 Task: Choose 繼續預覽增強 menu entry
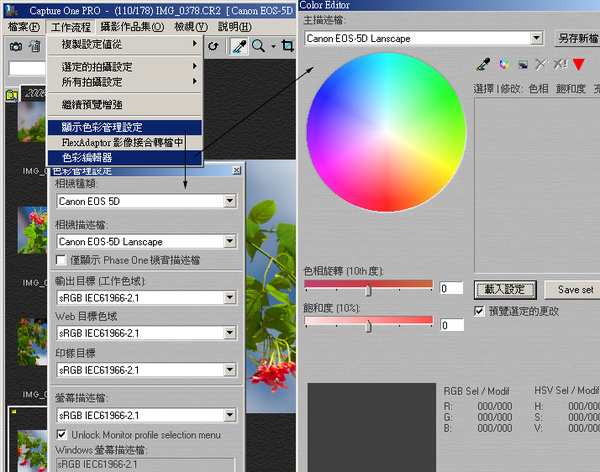tap(125, 105)
